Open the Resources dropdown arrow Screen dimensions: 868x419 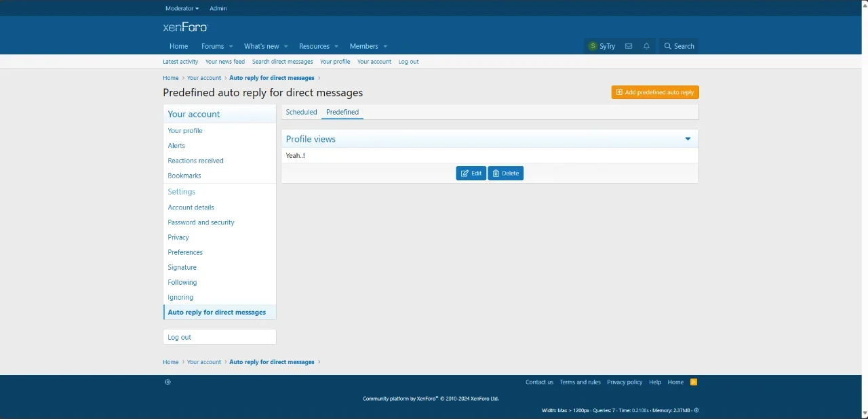tap(336, 47)
